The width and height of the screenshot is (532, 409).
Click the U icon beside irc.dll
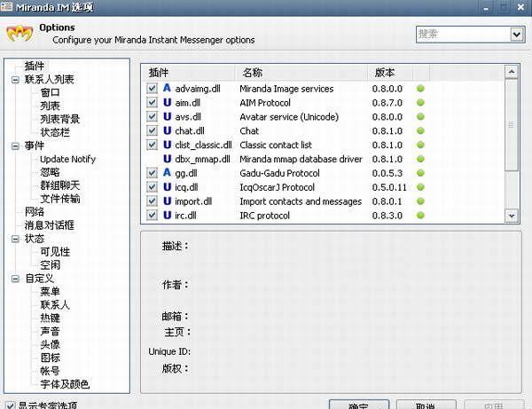167,215
